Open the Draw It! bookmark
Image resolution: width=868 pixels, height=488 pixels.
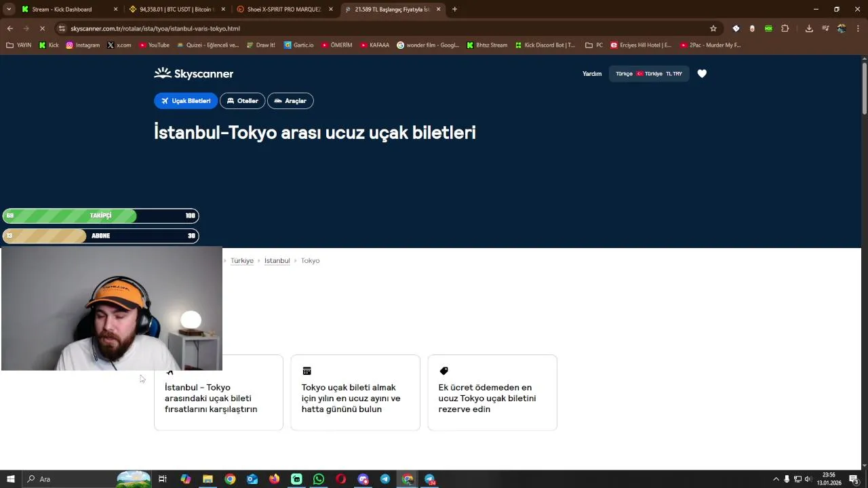click(261, 45)
